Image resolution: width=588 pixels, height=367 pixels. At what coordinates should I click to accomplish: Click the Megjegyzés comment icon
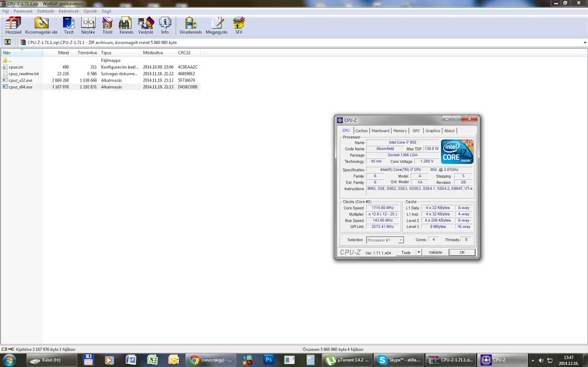[217, 25]
